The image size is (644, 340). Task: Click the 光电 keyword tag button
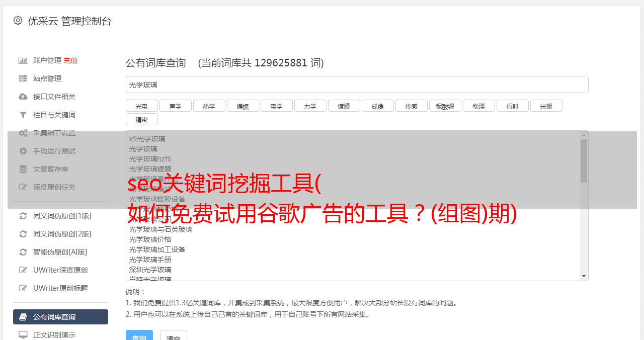point(142,106)
